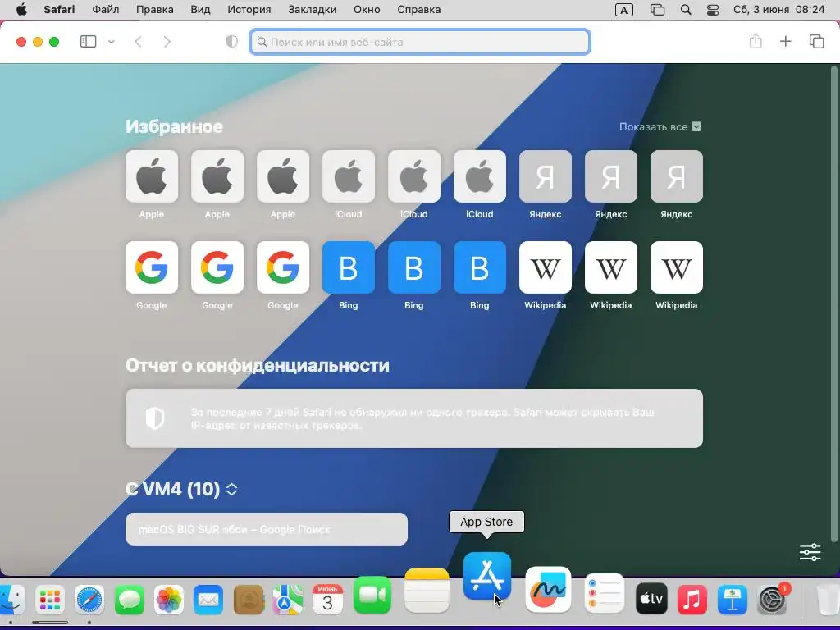Click the Safari compass icon in the Dock
The image size is (840, 630).
pos(89,600)
